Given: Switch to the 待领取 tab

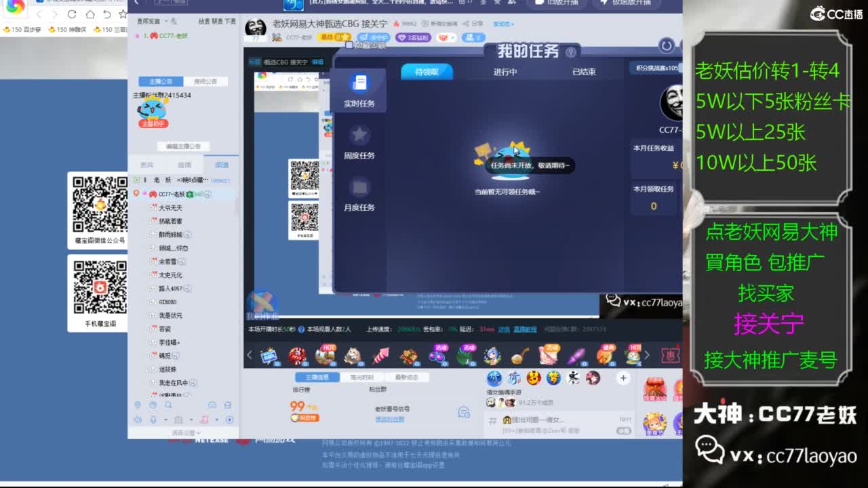Looking at the screenshot, I should 427,71.
